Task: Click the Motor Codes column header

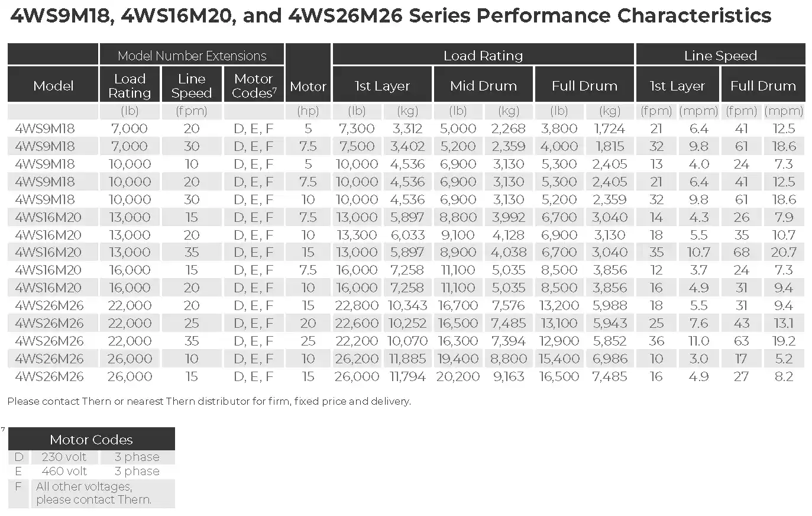Action: click(x=254, y=86)
